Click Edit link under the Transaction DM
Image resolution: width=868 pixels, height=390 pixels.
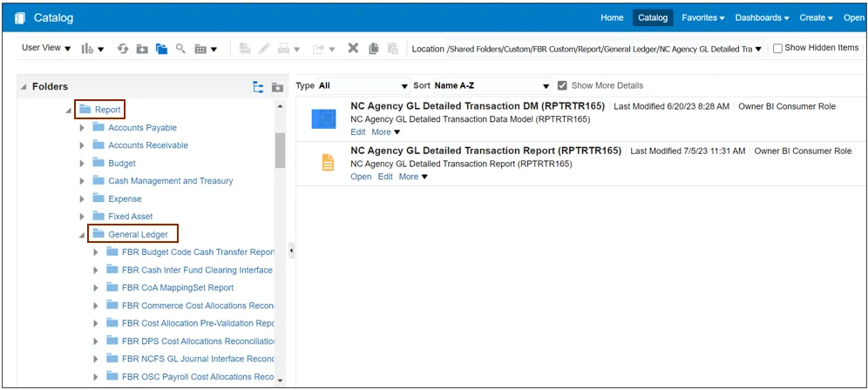[357, 132]
